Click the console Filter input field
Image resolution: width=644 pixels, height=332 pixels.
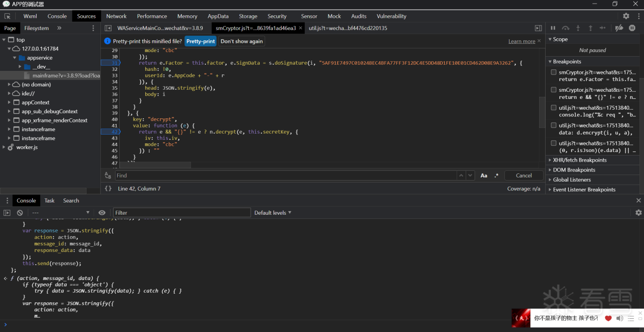tap(181, 213)
